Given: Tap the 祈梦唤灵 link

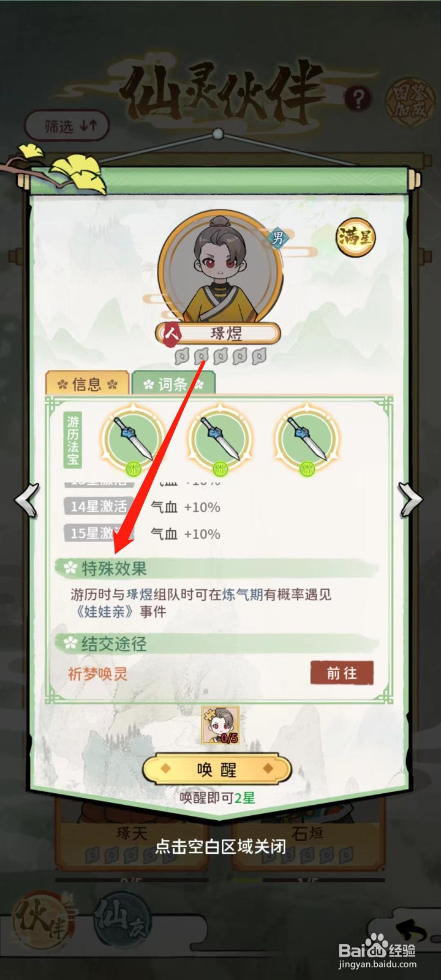Looking at the screenshot, I should (x=97, y=674).
